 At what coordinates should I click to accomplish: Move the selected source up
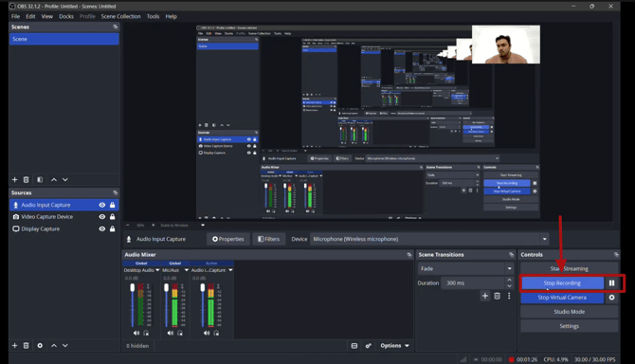pos(54,345)
